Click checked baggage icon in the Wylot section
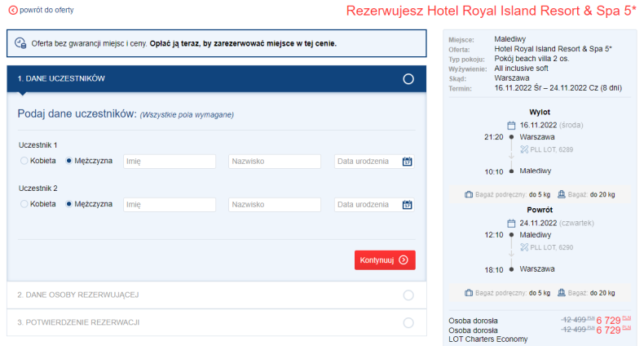Image resolution: width=644 pixels, height=346 pixels. [562, 194]
